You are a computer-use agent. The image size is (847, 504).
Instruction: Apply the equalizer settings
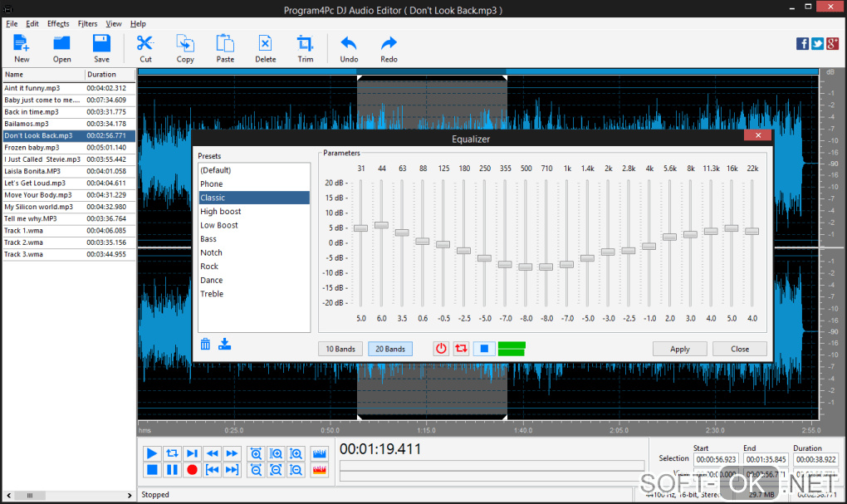pyautogui.click(x=679, y=349)
